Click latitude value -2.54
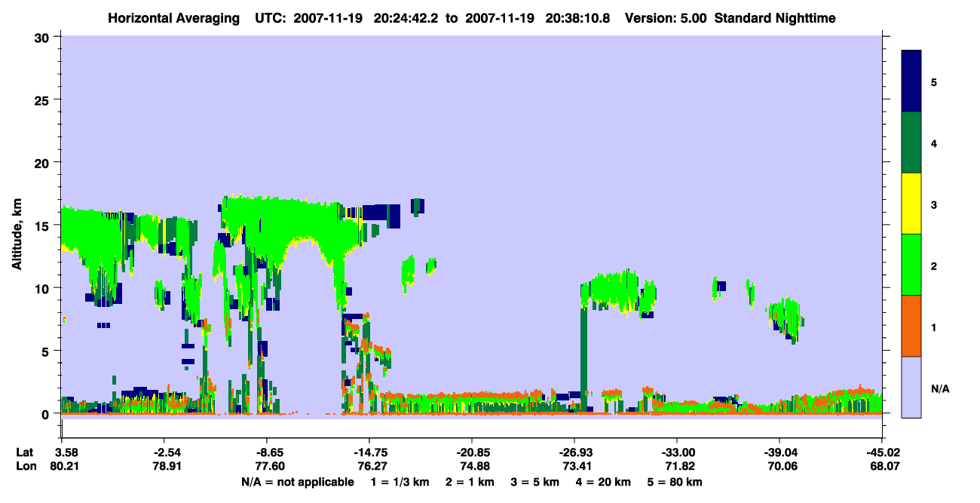The width and height of the screenshot is (980, 503). pyautogui.click(x=164, y=452)
